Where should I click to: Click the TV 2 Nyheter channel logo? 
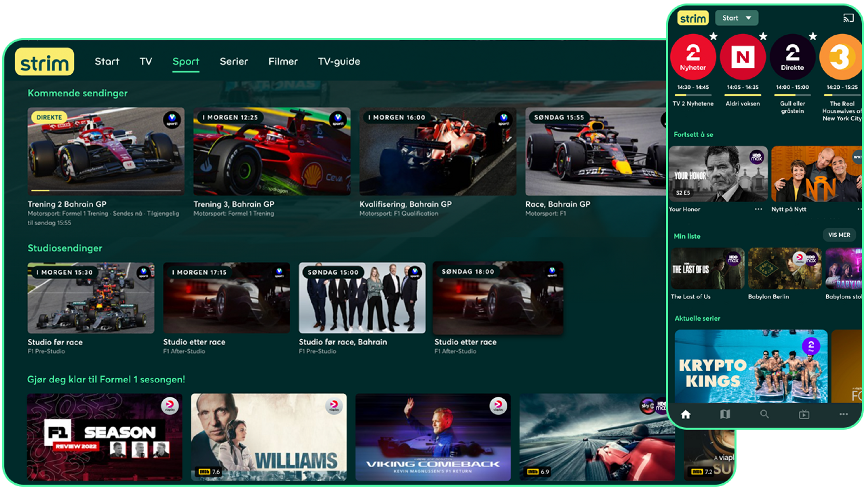click(693, 56)
